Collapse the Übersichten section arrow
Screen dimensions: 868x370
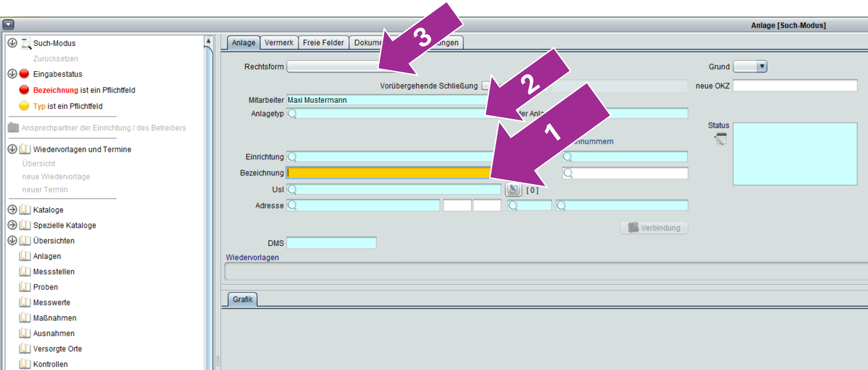(x=12, y=240)
